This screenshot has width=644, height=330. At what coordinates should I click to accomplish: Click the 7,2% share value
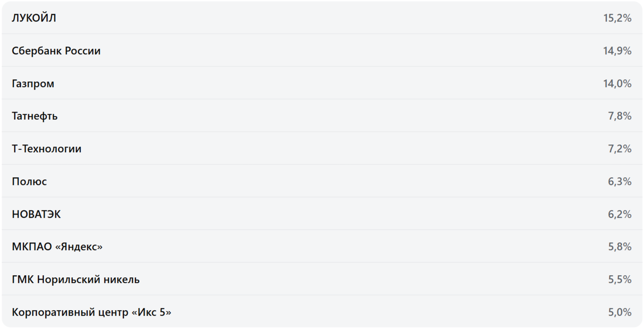pos(619,149)
